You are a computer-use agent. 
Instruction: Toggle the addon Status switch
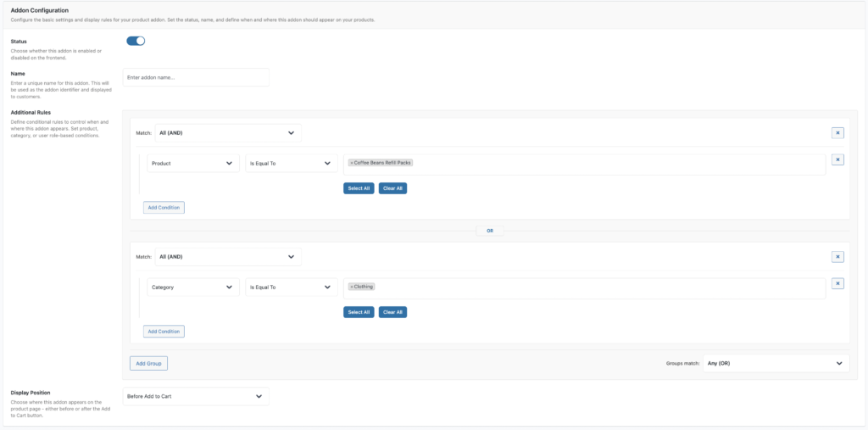136,41
